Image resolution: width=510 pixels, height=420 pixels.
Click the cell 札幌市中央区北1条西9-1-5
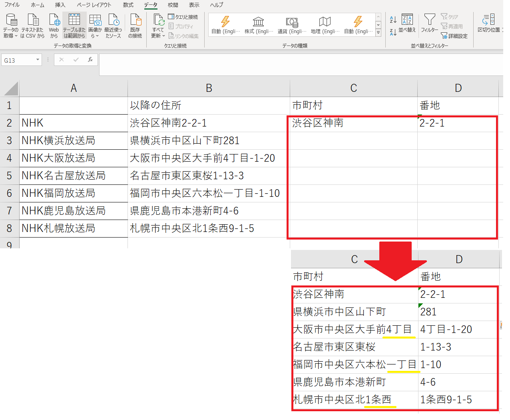click(x=209, y=228)
